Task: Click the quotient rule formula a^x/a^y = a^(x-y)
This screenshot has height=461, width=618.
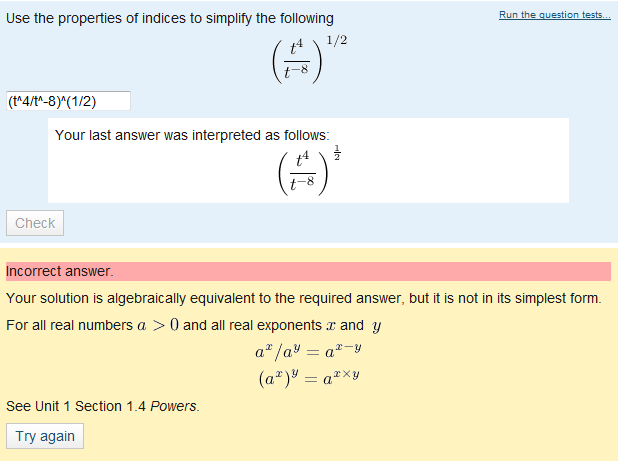Action: pos(308,351)
